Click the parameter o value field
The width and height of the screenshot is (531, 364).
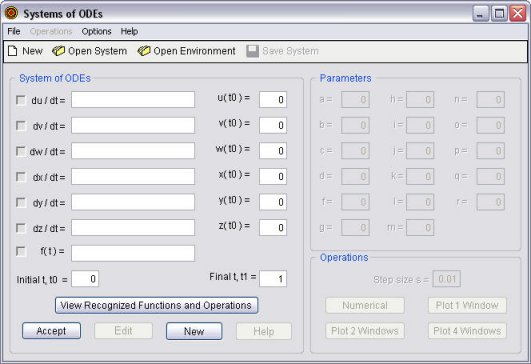click(x=491, y=125)
